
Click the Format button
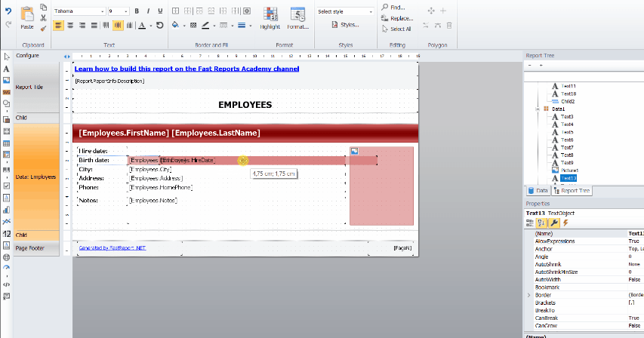[x=297, y=18]
